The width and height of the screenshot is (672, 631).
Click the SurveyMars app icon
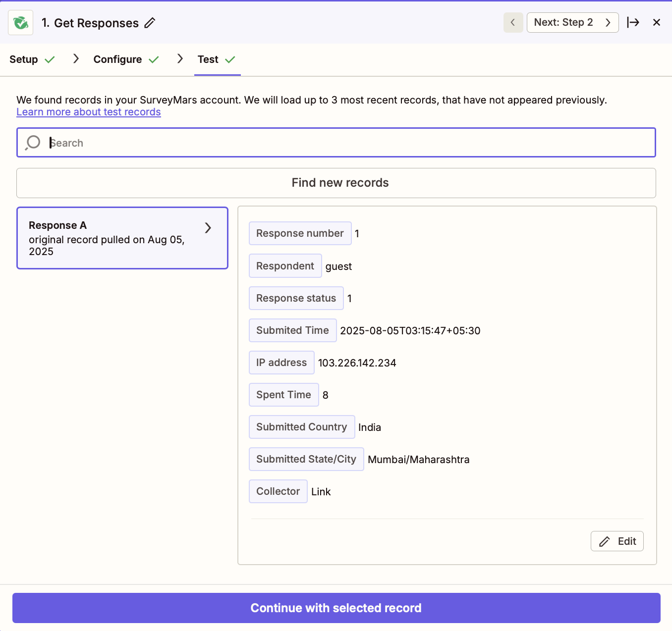(x=21, y=23)
